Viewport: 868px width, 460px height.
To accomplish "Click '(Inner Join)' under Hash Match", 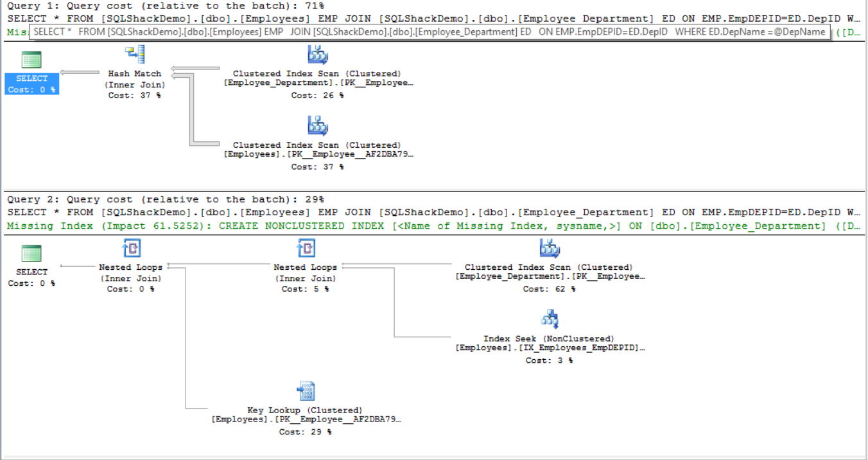I will pyautogui.click(x=135, y=85).
